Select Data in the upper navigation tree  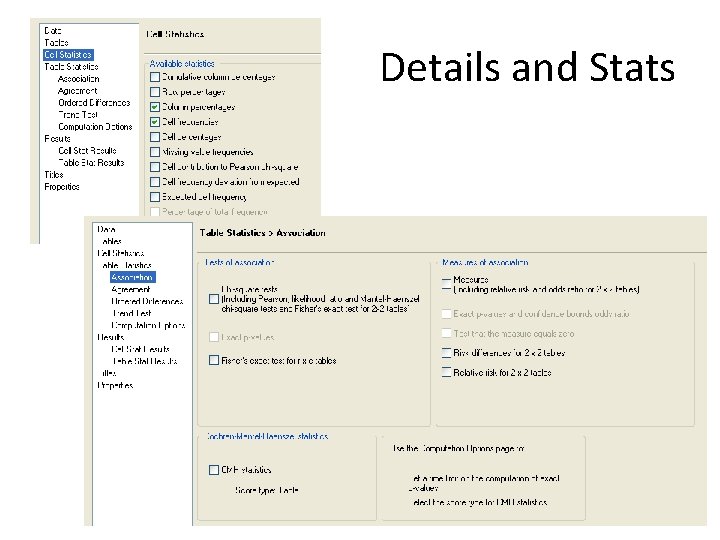(x=53, y=31)
